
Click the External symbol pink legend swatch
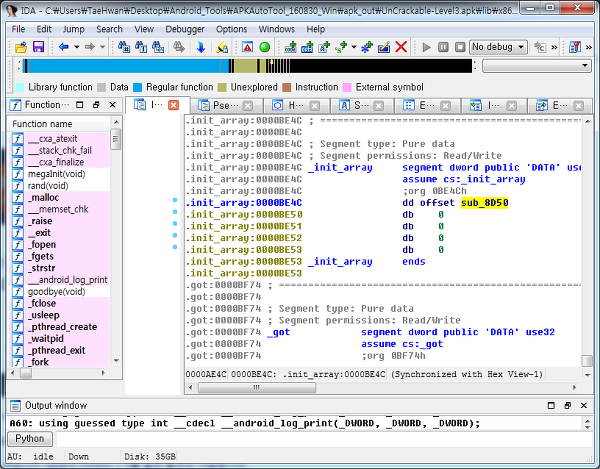(x=347, y=87)
